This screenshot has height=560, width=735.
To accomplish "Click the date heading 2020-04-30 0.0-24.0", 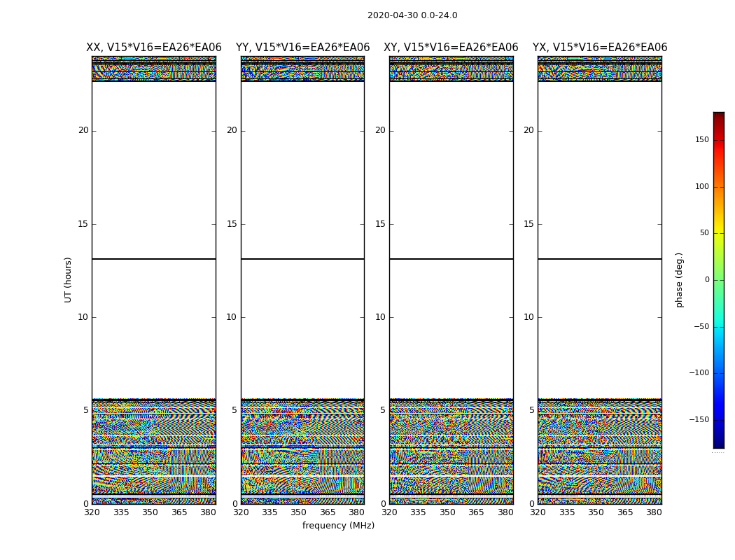I will point(412,15).
